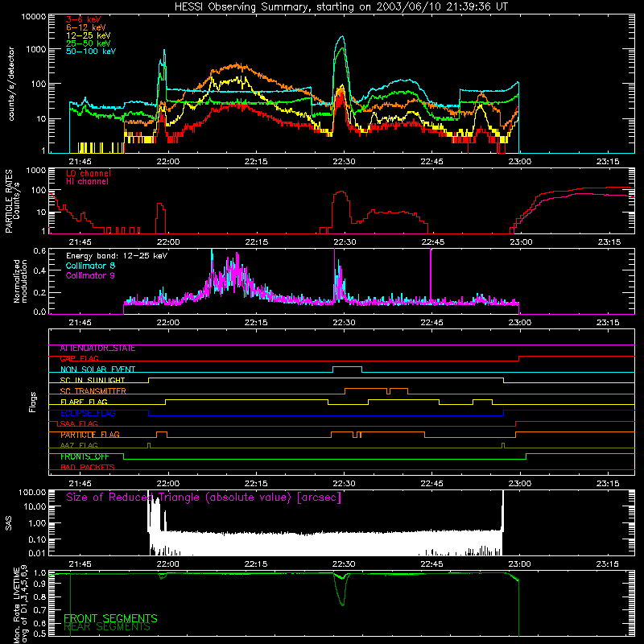The width and height of the screenshot is (644, 644).
Task: Click the 'ATTENUATOR_STATE' flag label
Action: point(97,349)
